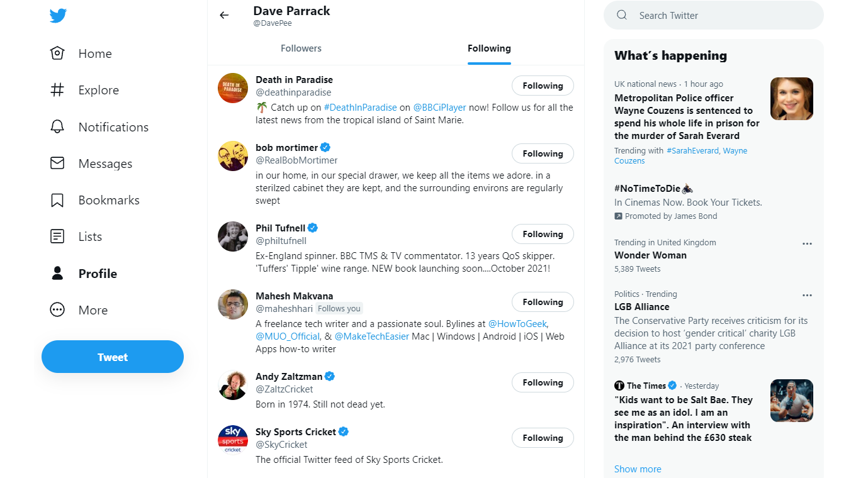
Task: Open options for the LGB Alliance trend
Action: pos(808,295)
